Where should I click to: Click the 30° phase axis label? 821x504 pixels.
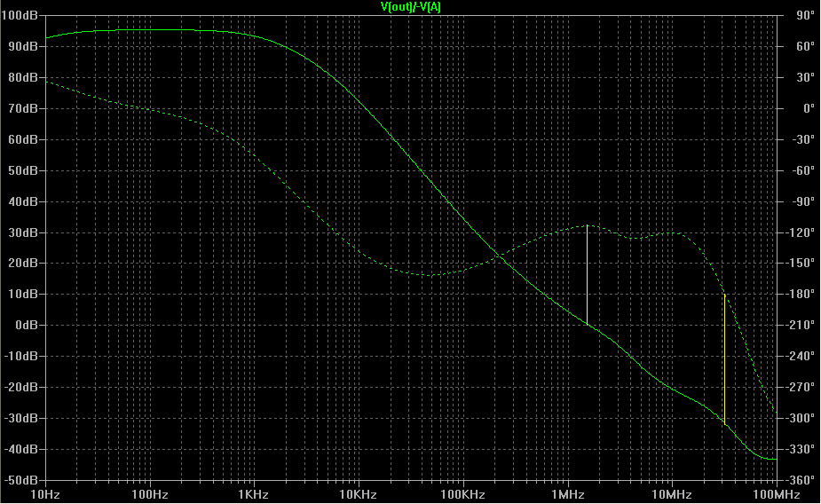coord(805,77)
